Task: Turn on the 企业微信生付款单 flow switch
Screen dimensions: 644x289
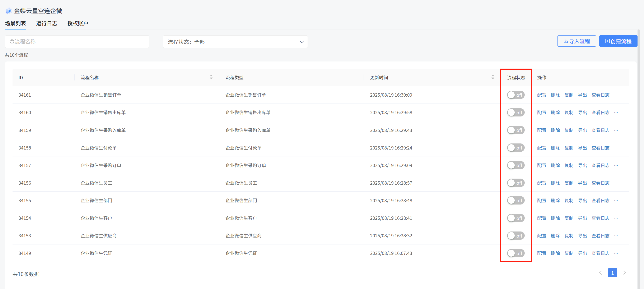Action: [515, 148]
